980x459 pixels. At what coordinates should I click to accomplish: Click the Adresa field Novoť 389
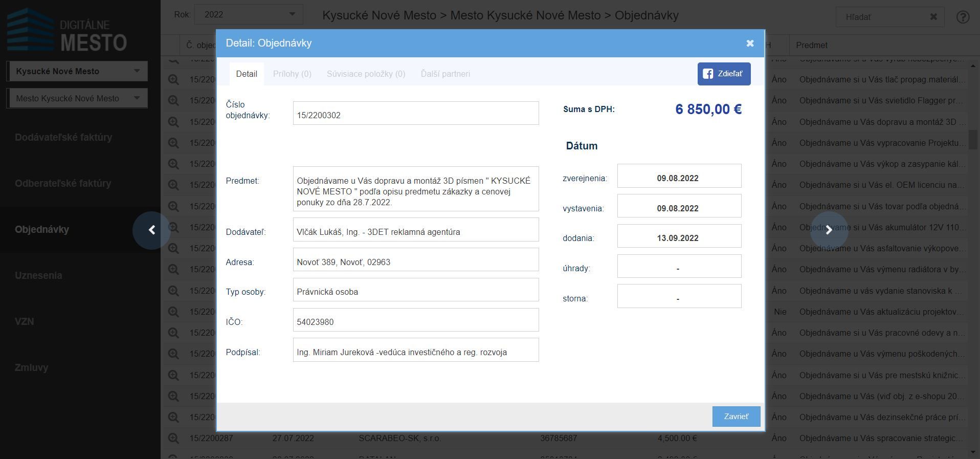coord(416,260)
